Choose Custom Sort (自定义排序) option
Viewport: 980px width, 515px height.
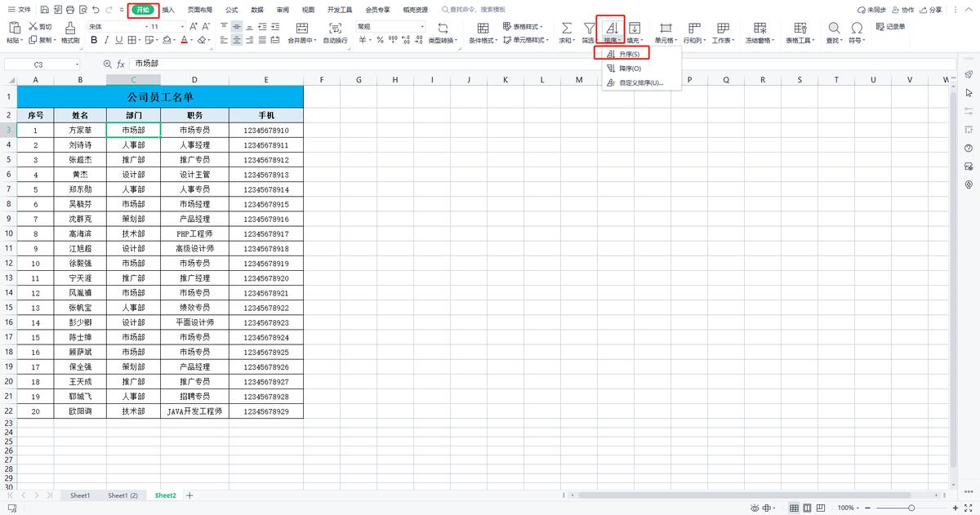point(640,82)
